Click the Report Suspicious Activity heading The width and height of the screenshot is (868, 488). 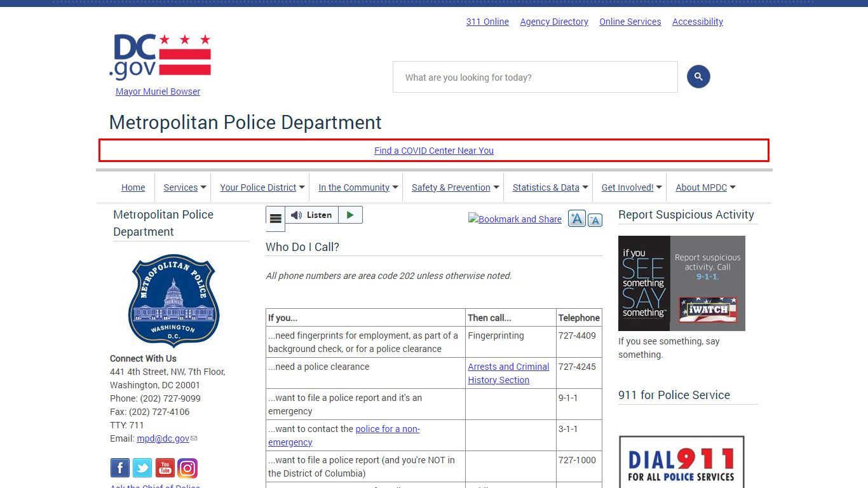click(x=686, y=215)
